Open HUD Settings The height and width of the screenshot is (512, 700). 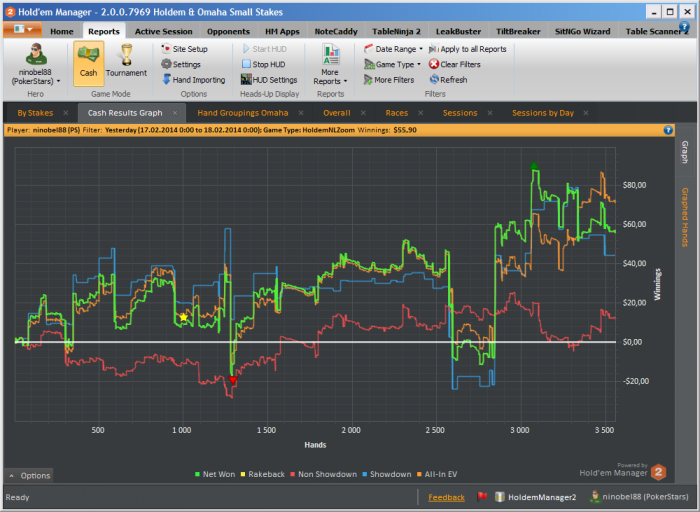(x=269, y=79)
